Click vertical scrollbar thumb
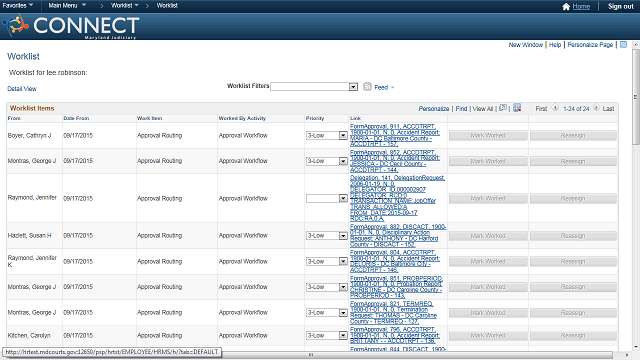 636,96
